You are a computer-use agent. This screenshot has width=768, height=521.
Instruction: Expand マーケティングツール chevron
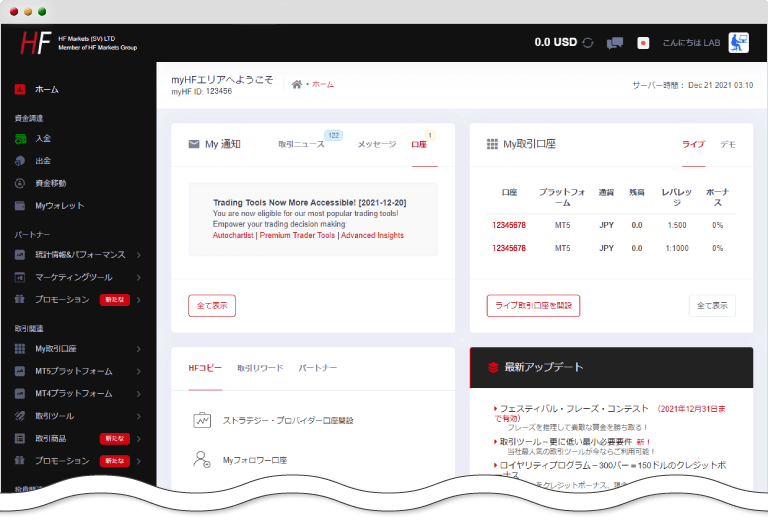[x=139, y=278]
